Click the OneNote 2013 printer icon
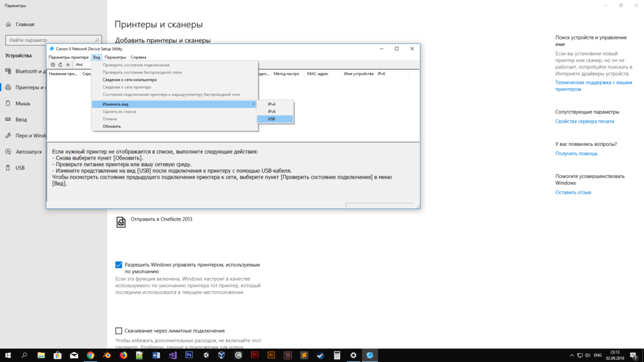Image resolution: width=644 pixels, height=362 pixels. [121, 223]
